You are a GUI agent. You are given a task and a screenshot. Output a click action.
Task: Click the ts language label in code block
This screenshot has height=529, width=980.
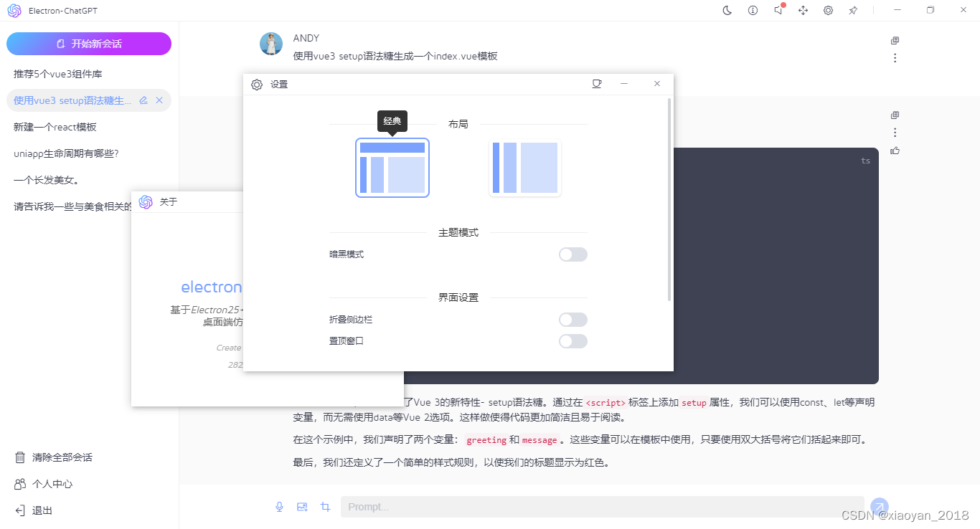coord(866,161)
